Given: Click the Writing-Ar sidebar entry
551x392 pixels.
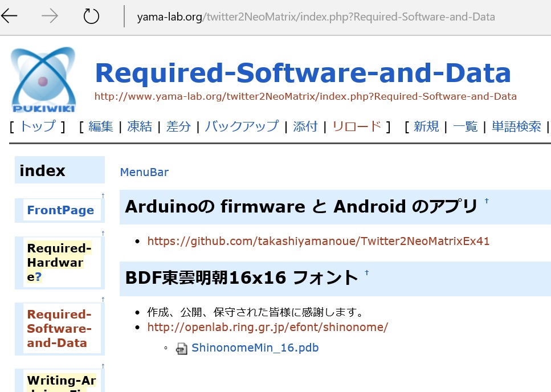Looking at the screenshot, I should click(x=62, y=382).
